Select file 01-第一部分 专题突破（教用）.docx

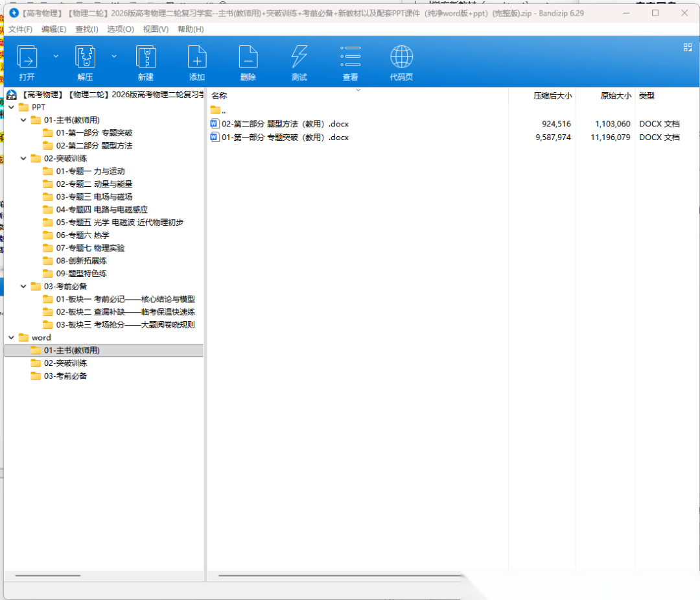coord(285,138)
